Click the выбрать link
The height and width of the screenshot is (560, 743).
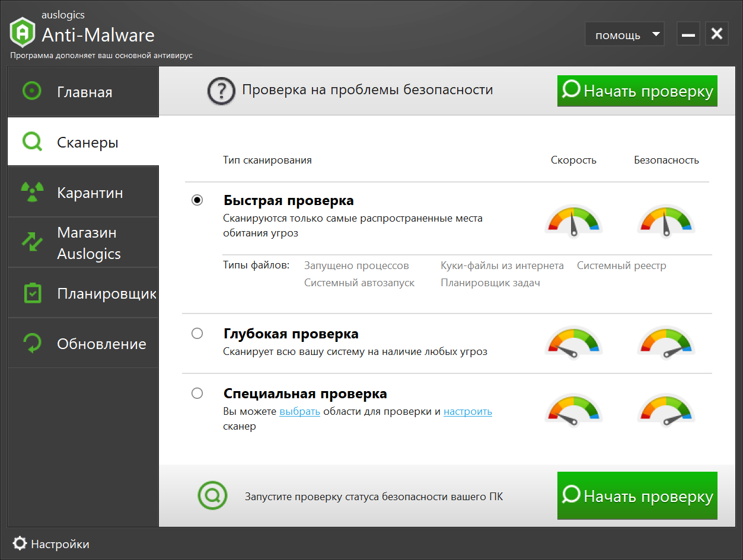pyautogui.click(x=300, y=411)
